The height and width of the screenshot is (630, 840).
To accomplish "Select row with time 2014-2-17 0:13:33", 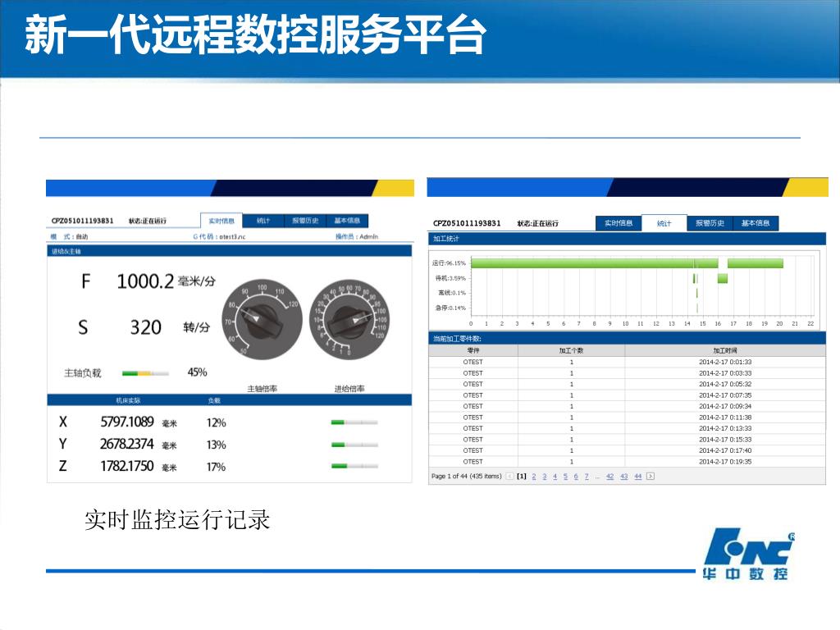I will point(627,428).
